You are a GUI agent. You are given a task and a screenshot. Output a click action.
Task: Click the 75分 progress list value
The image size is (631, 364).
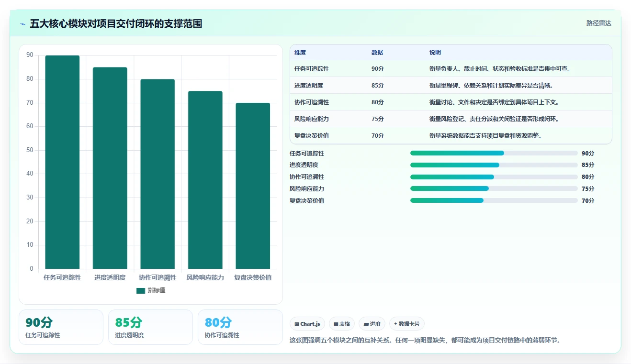[588, 189]
